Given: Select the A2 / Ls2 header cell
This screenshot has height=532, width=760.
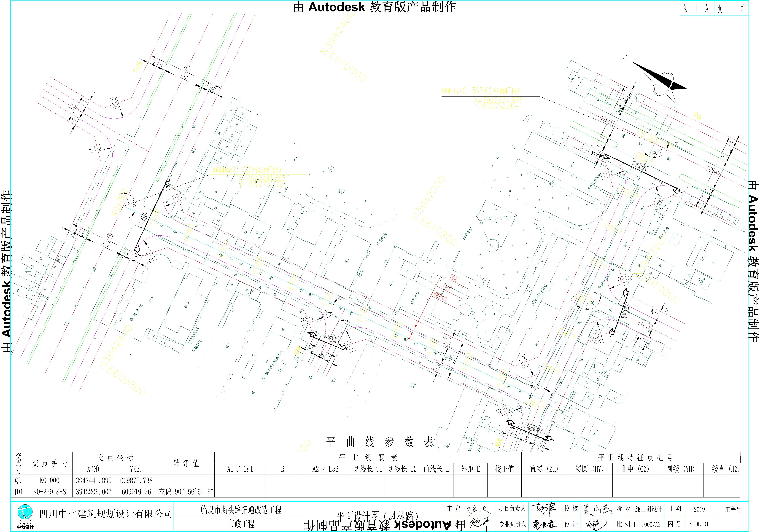Looking at the screenshot, I should click(325, 469).
